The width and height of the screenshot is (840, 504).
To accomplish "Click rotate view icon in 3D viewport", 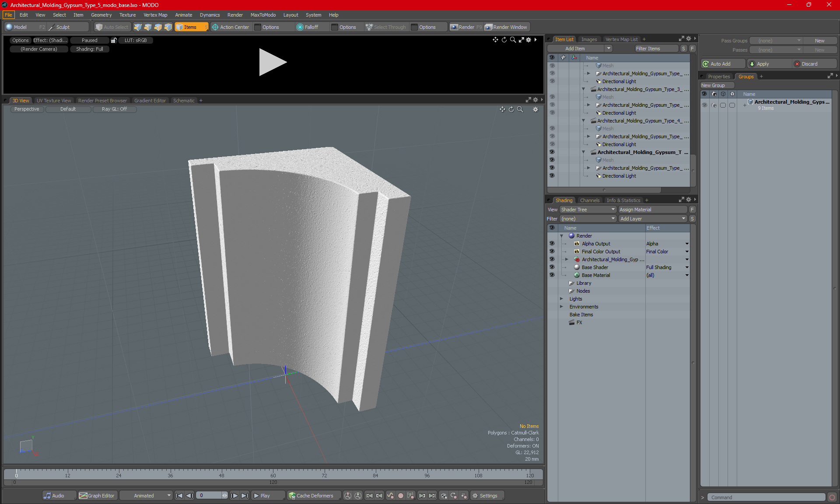I will coord(511,109).
